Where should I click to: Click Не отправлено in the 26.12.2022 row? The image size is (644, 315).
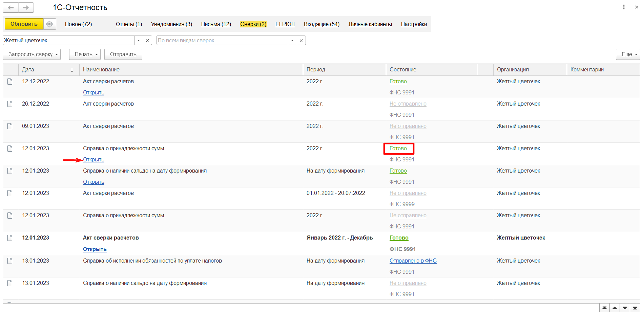pos(408,104)
